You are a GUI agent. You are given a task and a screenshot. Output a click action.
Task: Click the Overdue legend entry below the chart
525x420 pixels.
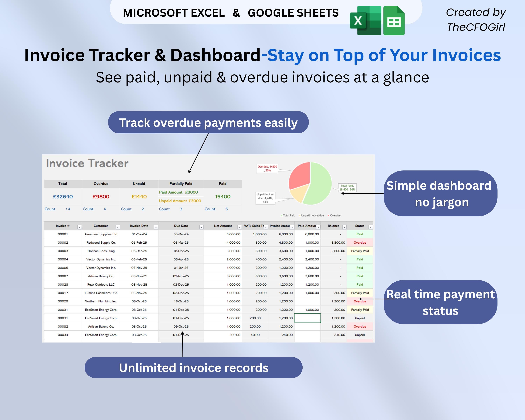click(334, 215)
